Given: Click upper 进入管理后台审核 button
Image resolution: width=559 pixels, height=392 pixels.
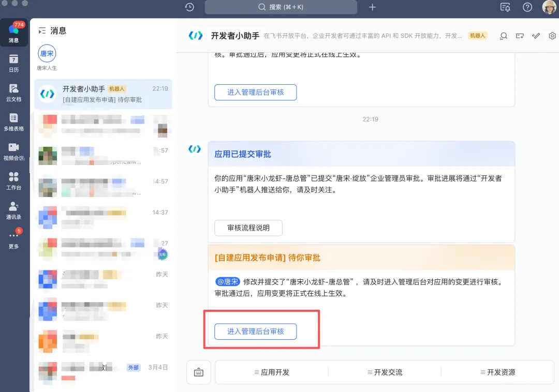Looking at the screenshot, I should (255, 92).
